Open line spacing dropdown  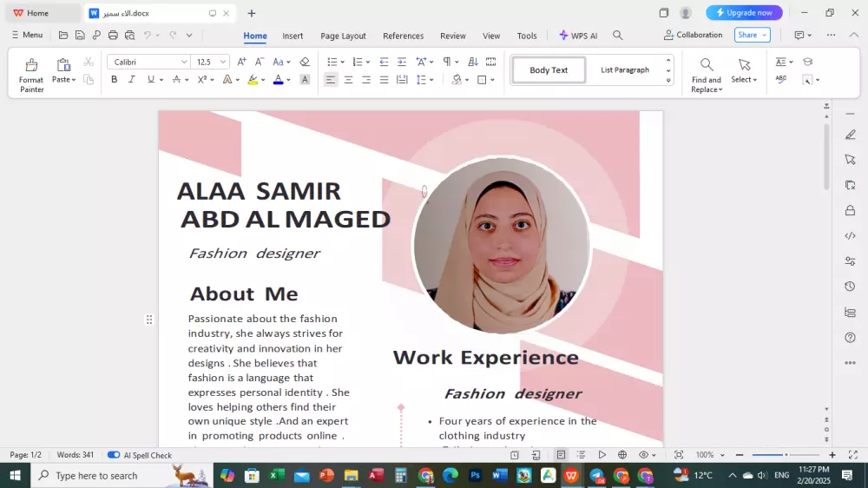pyautogui.click(x=431, y=80)
